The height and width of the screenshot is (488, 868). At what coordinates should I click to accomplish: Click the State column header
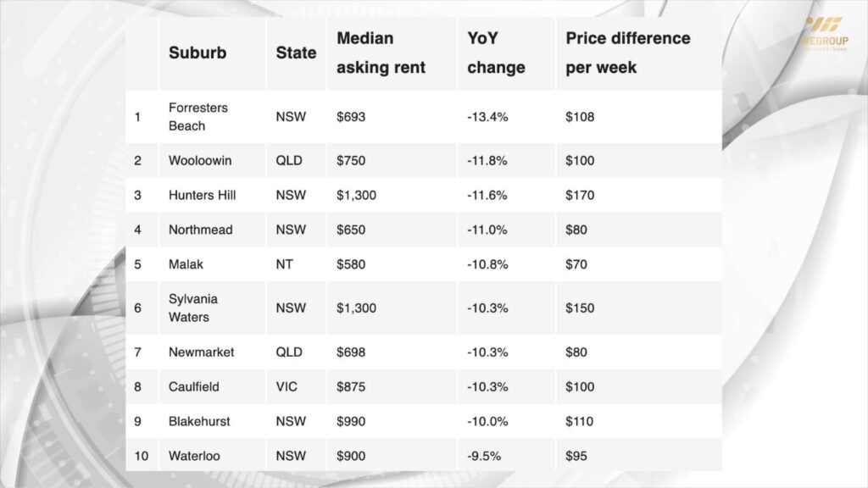click(296, 53)
